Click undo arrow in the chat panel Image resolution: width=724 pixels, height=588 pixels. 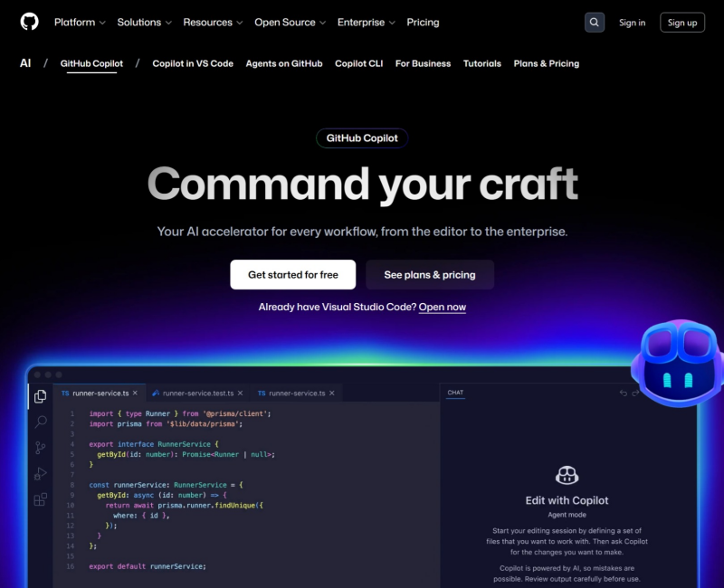coord(624,393)
